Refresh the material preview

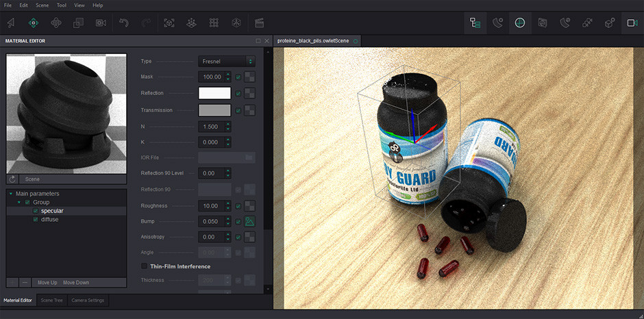(12, 179)
